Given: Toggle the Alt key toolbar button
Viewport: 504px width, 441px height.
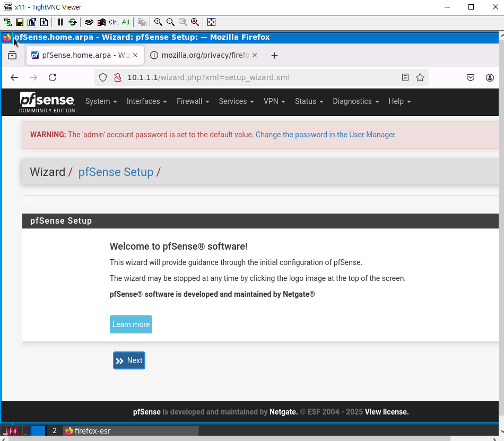Looking at the screenshot, I should click(126, 22).
